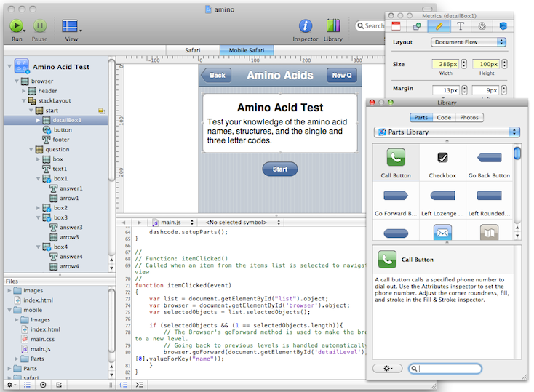The height and width of the screenshot is (392, 534).
Task: Expand the header tree node
Action: [x=23, y=91]
